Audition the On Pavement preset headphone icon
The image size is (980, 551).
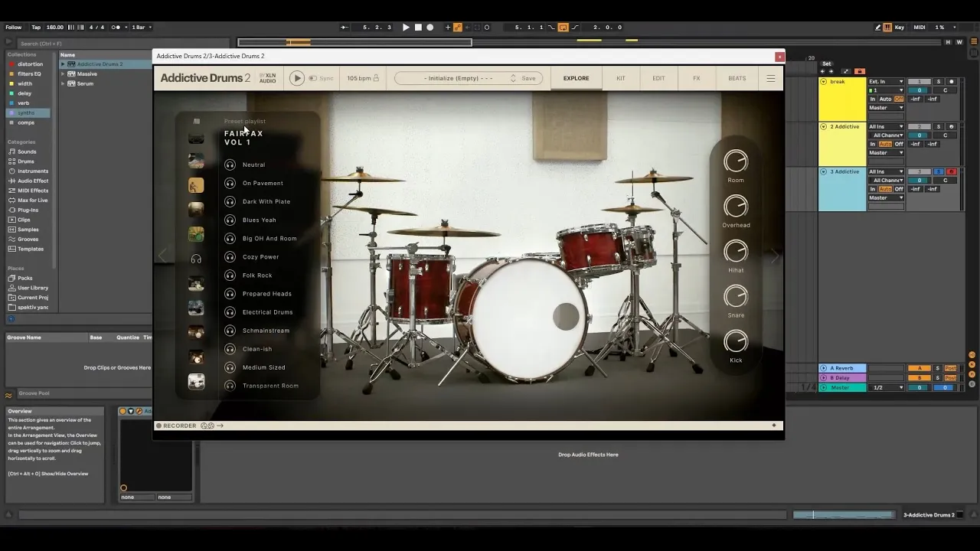(x=230, y=183)
